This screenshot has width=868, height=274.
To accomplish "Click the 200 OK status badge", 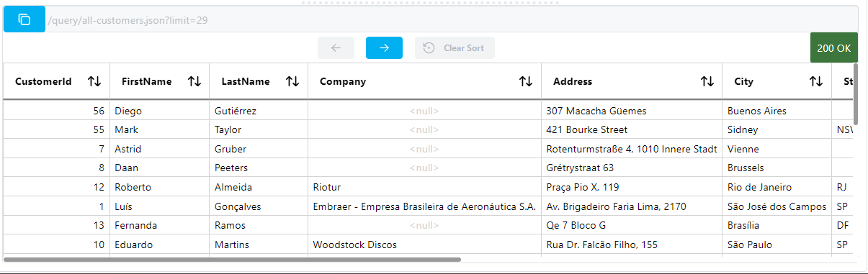I will pyautogui.click(x=834, y=48).
